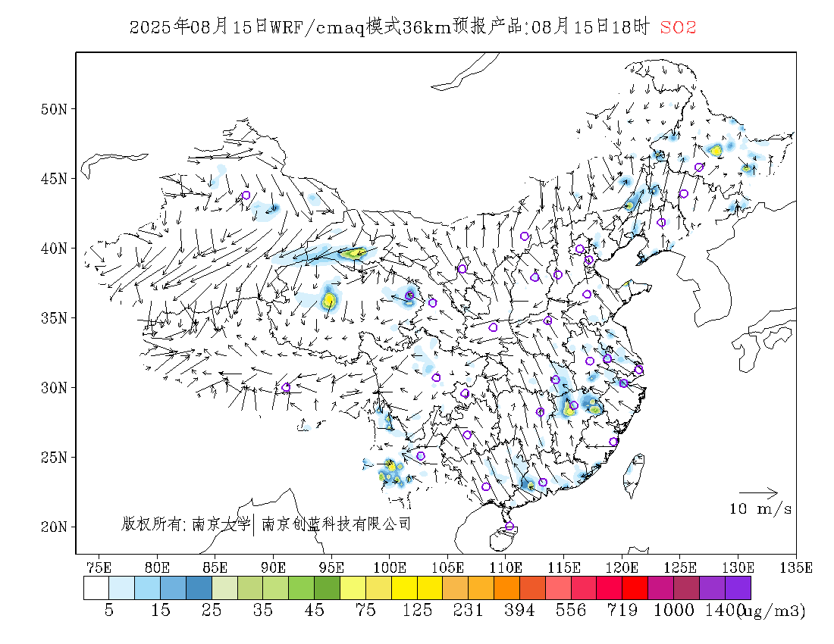Click the 50N latitude label

click(55, 109)
